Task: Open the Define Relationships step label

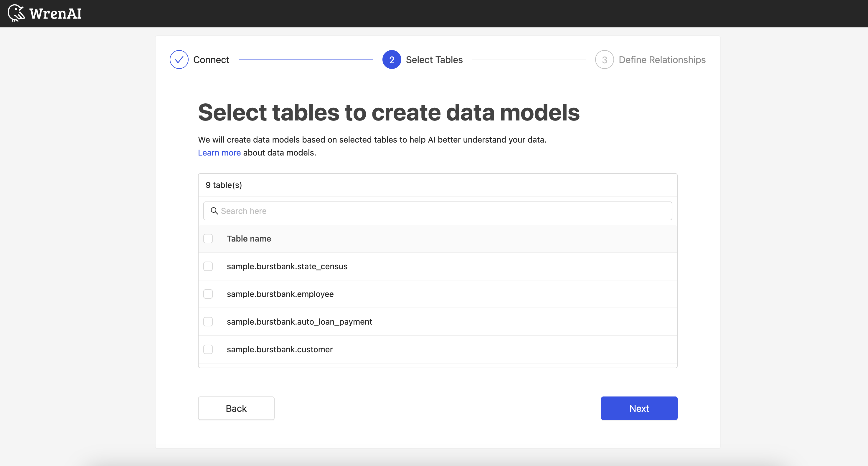Action: click(662, 60)
